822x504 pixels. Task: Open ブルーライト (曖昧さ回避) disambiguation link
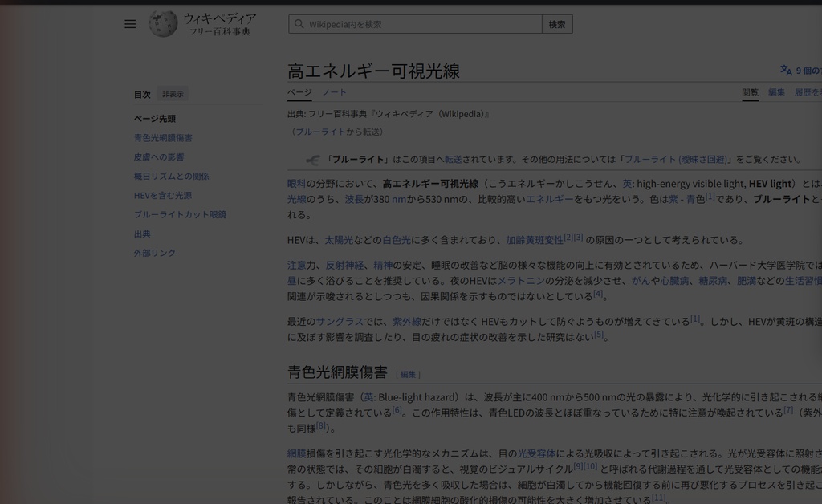point(676,159)
